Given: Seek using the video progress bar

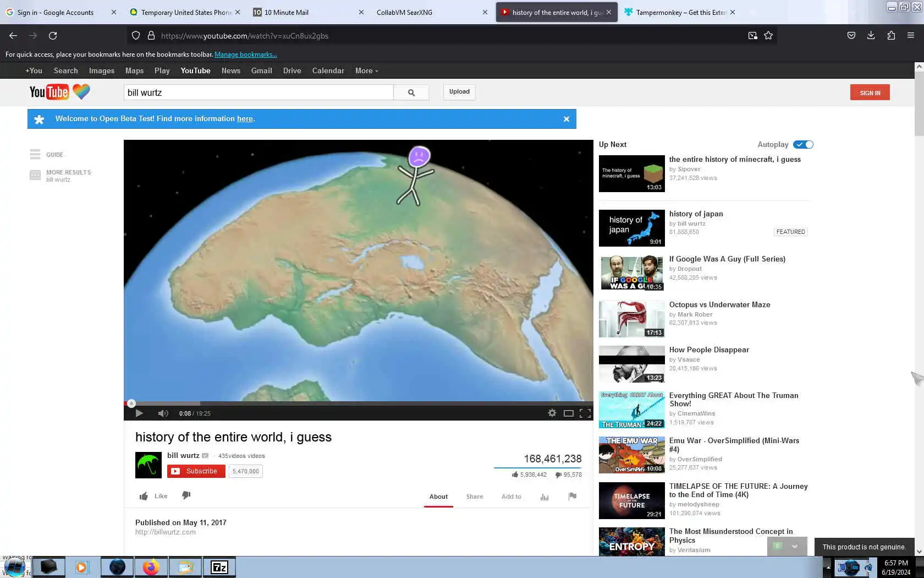Looking at the screenshot, I should point(359,403).
